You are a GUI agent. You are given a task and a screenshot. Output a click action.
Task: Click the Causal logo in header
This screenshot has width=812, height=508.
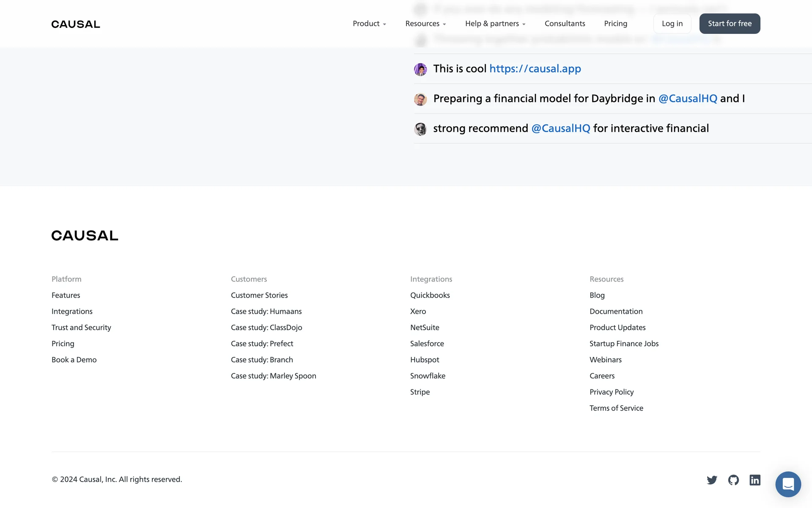pyautogui.click(x=76, y=24)
